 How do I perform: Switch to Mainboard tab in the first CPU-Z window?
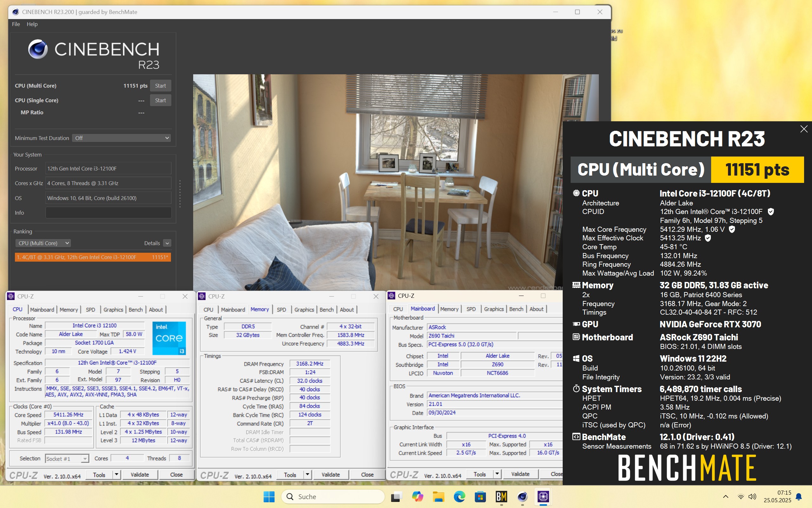point(42,310)
